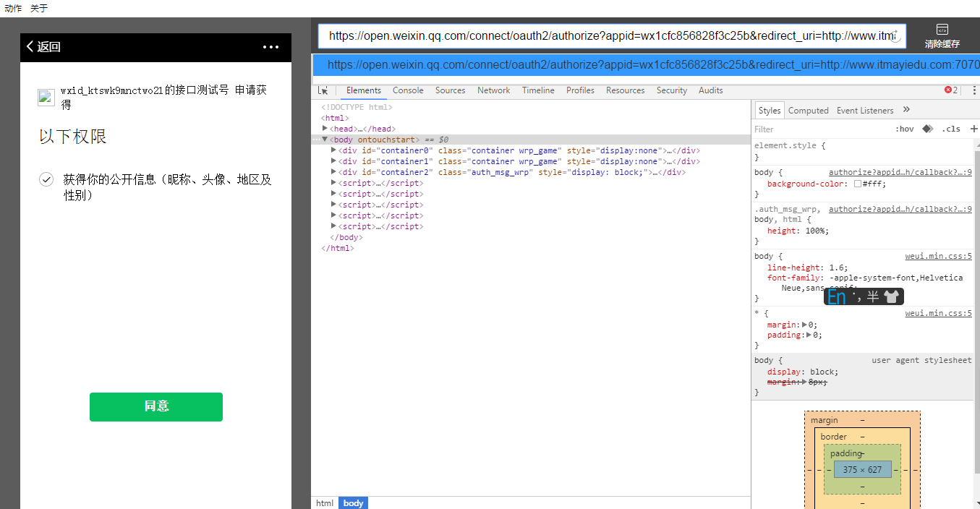Open the Event Listeners tab
Image resolution: width=980 pixels, height=509 pixels.
pyautogui.click(x=865, y=111)
